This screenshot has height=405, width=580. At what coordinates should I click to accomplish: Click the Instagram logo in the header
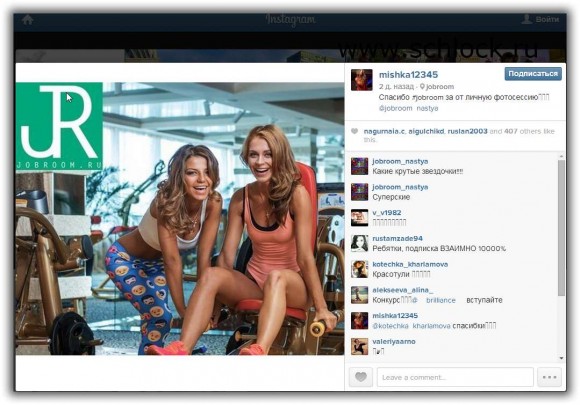[x=290, y=20]
